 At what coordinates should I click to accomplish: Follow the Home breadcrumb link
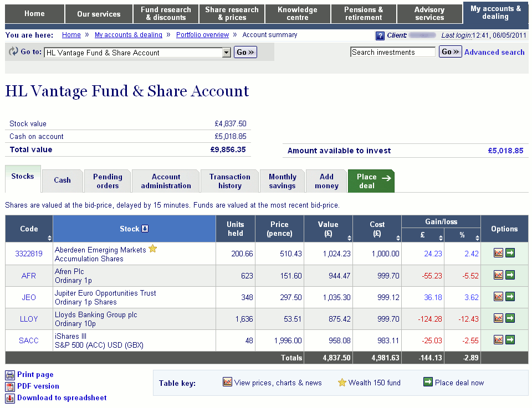coord(71,35)
